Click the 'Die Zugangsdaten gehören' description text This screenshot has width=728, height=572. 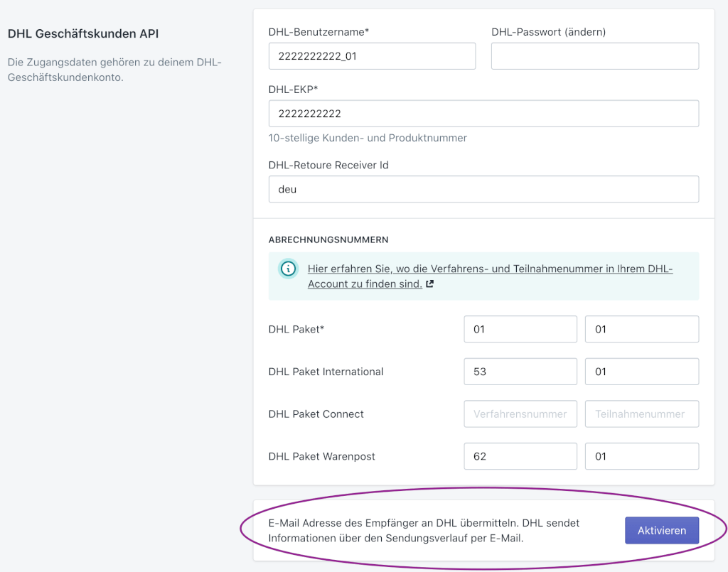[114, 70]
